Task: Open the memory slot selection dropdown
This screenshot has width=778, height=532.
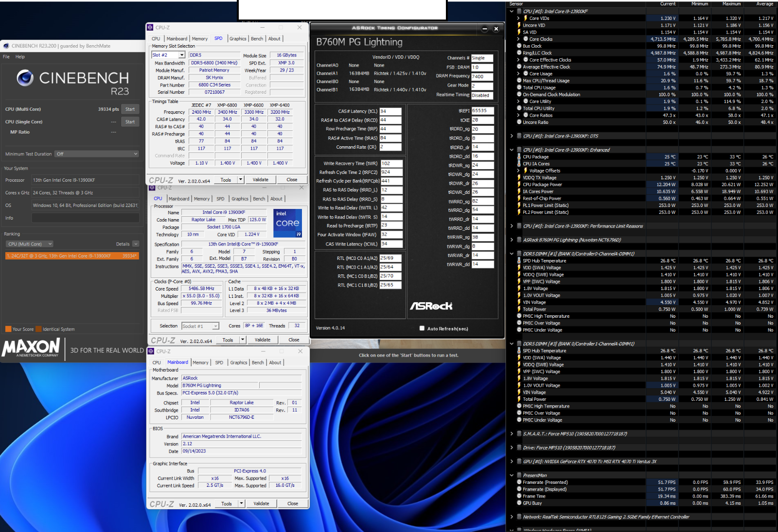Action: pyautogui.click(x=182, y=55)
